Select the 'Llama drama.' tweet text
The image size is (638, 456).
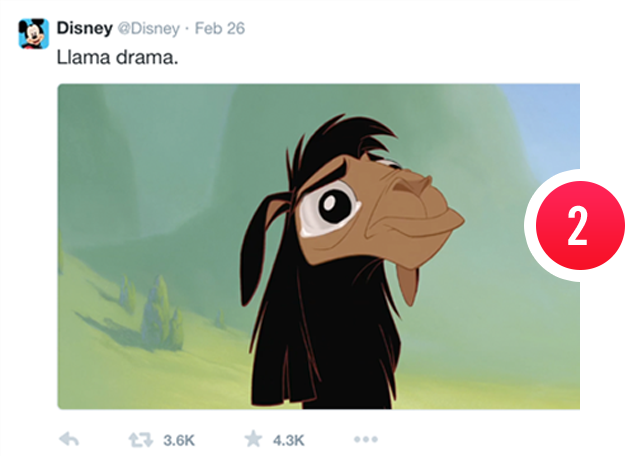point(117,57)
